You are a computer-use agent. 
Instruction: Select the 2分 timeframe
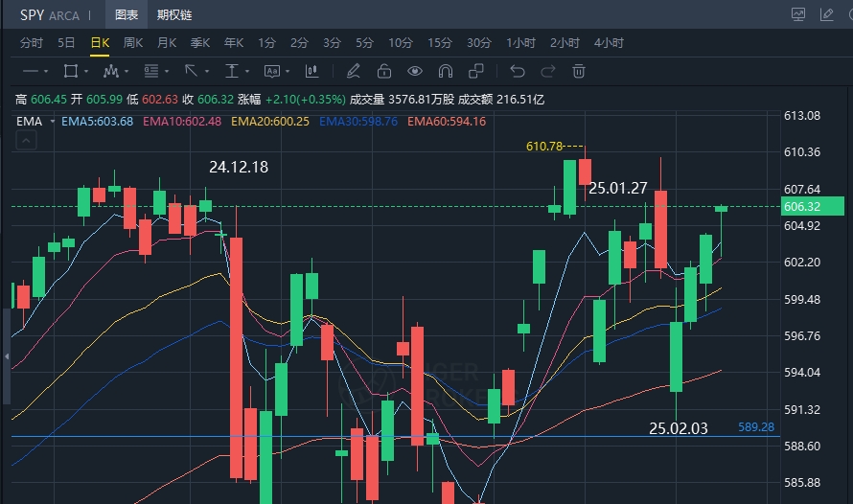(299, 43)
